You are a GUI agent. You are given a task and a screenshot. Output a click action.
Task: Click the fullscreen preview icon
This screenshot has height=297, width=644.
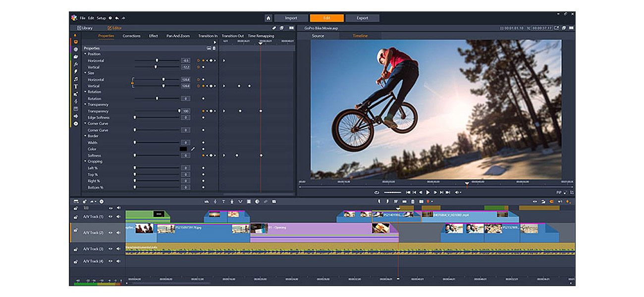[572, 192]
